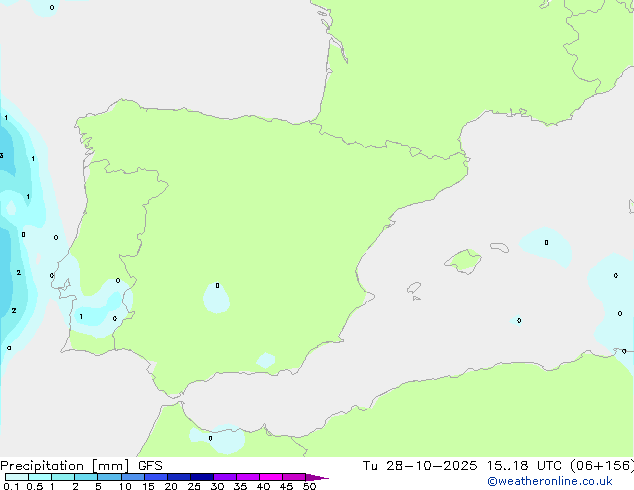Click legend tick label "25"
634x490 pixels.
194,486
